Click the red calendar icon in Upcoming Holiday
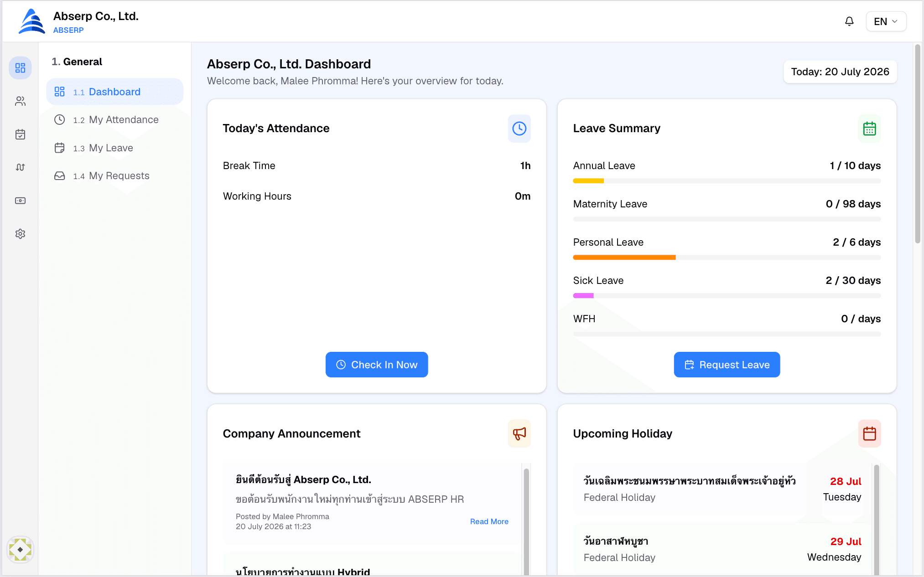The height and width of the screenshot is (577, 924). pos(869,433)
